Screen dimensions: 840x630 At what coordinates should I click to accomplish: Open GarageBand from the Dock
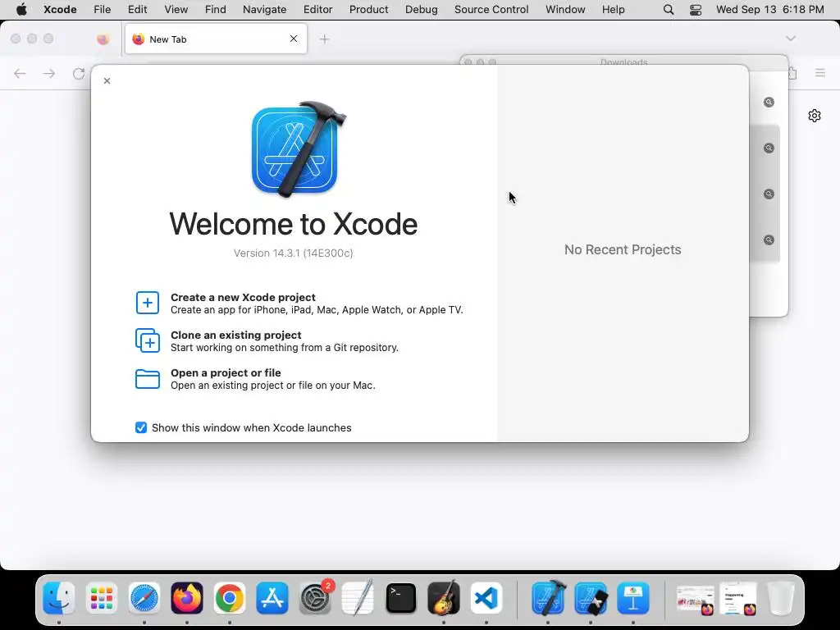point(444,598)
